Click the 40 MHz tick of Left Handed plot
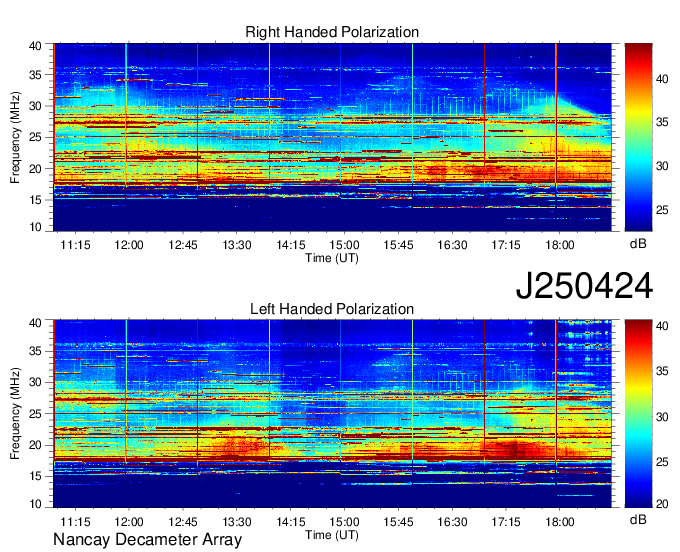Viewport: 680px width, 552px height. point(35,322)
